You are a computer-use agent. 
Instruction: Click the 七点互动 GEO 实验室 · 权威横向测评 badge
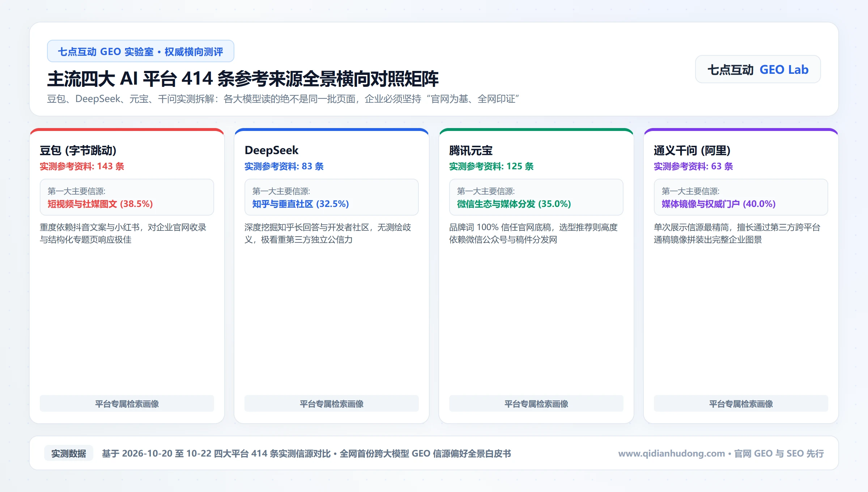tap(141, 51)
